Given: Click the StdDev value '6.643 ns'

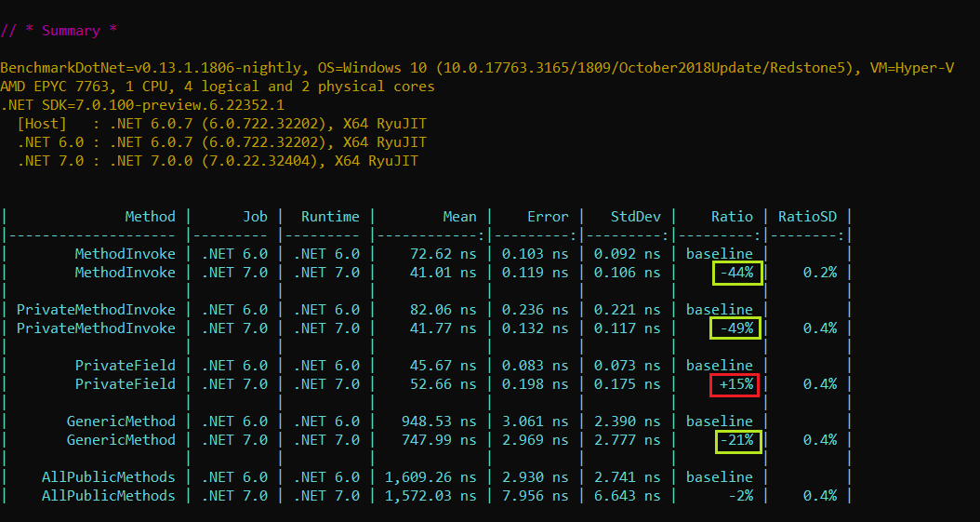Looking at the screenshot, I should point(628,495).
